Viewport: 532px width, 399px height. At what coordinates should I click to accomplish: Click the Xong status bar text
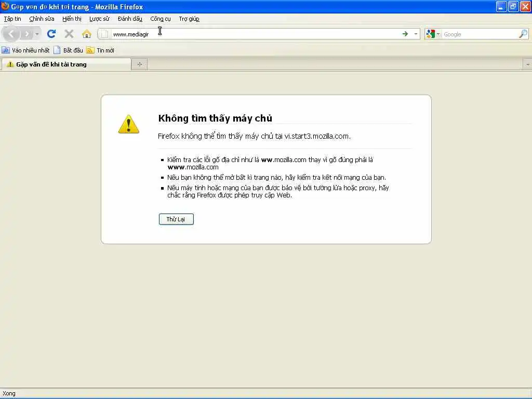9,394
